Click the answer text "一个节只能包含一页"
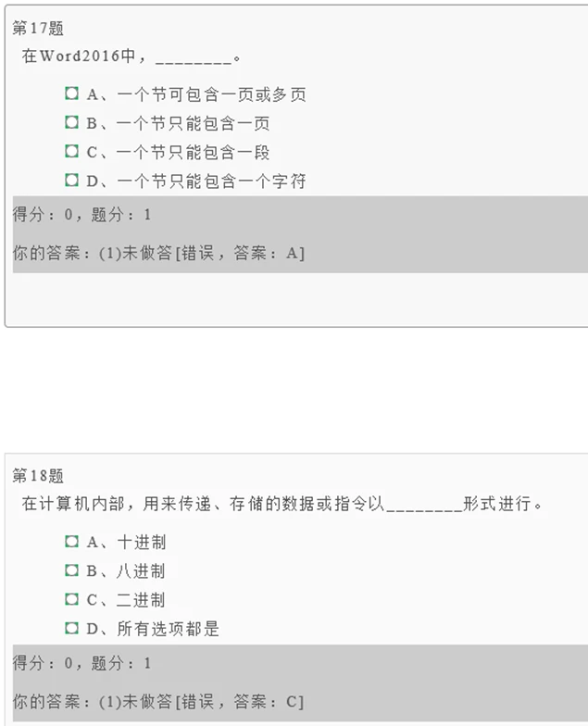This screenshot has width=588, height=726. tap(194, 123)
